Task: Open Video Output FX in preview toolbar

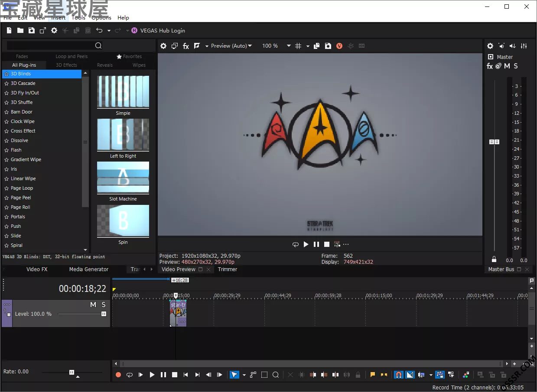Action: pos(186,46)
